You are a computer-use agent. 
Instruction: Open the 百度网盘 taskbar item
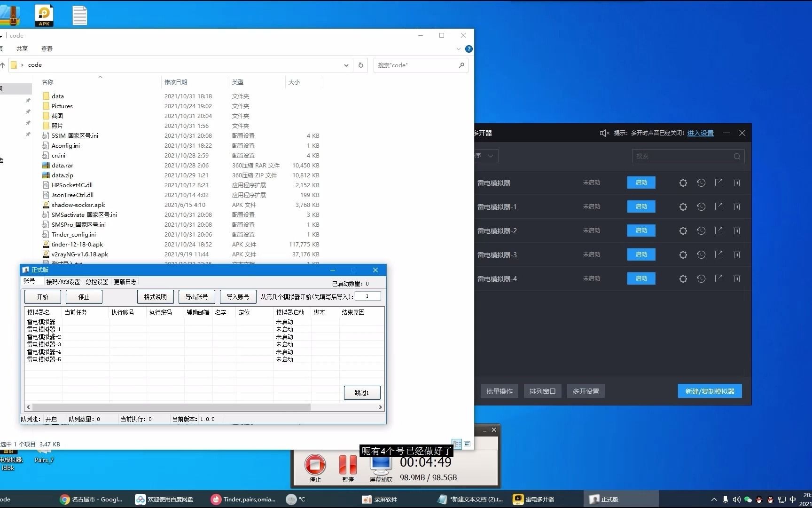[164, 500]
